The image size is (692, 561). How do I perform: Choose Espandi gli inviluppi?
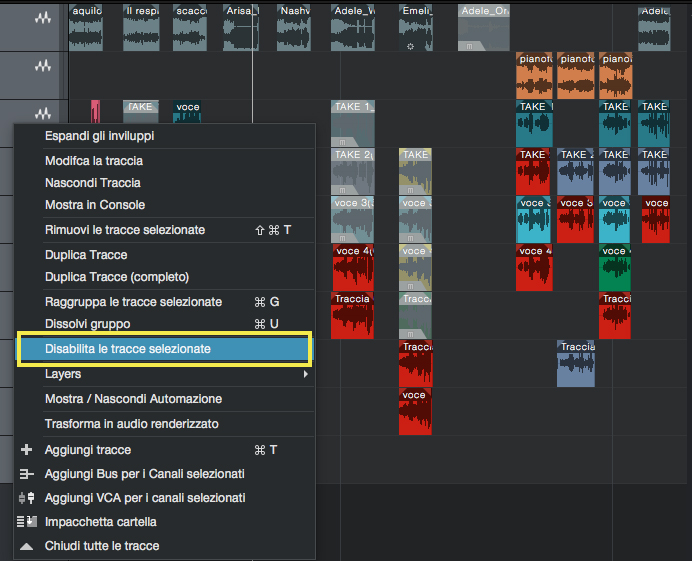(99, 136)
